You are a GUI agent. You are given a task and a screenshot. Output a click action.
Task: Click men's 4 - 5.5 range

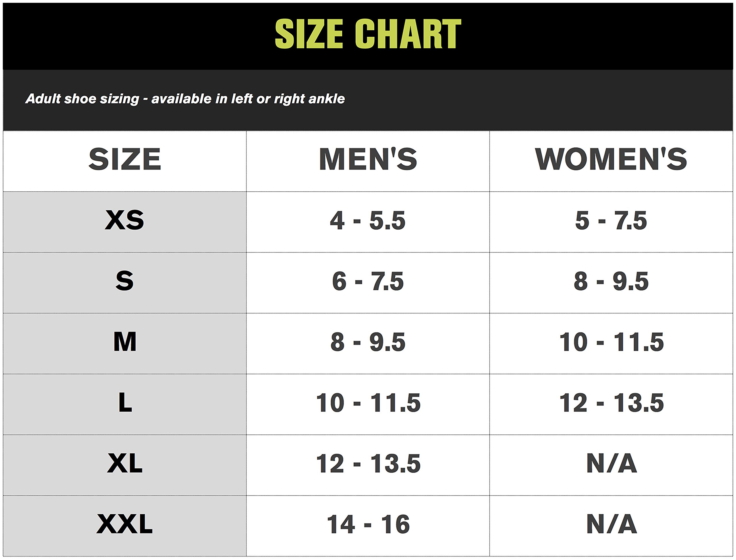(x=368, y=220)
